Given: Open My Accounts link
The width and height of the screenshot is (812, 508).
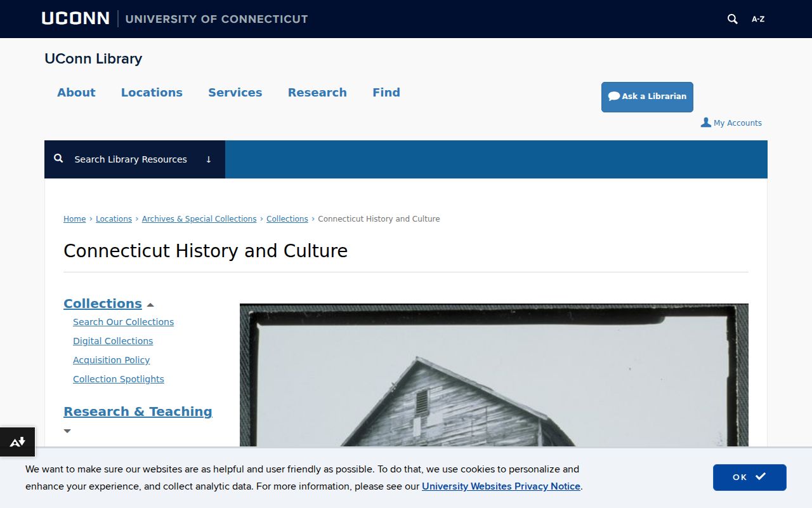Looking at the screenshot, I should tap(737, 123).
